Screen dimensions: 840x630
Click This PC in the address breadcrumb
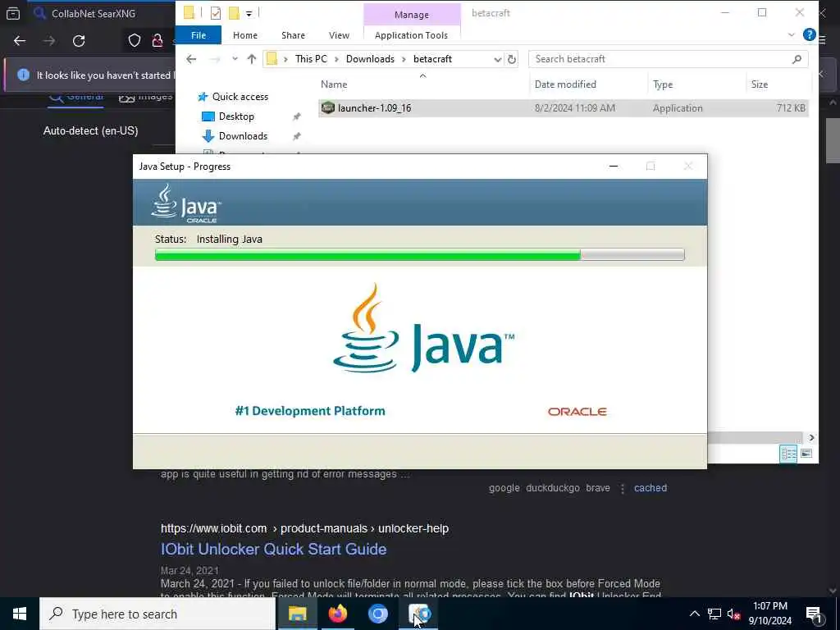[x=311, y=59]
